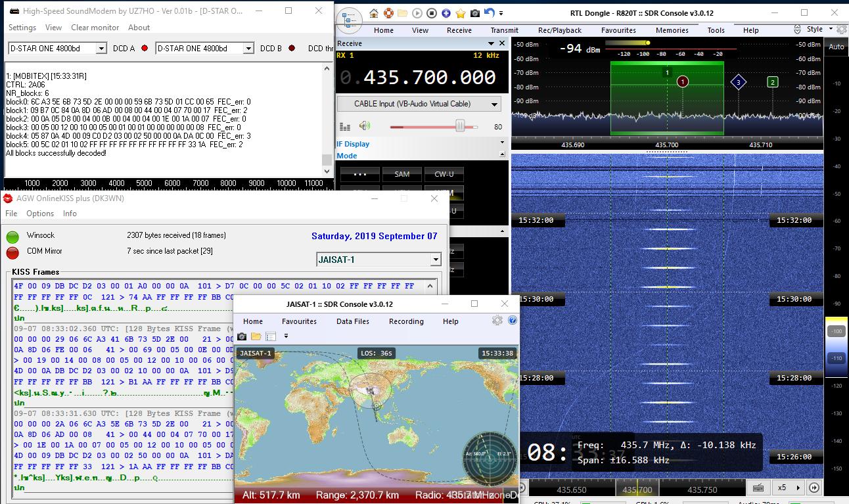Toggle the DCD A red indicator
This screenshot has height=504, width=849.
[x=145, y=48]
